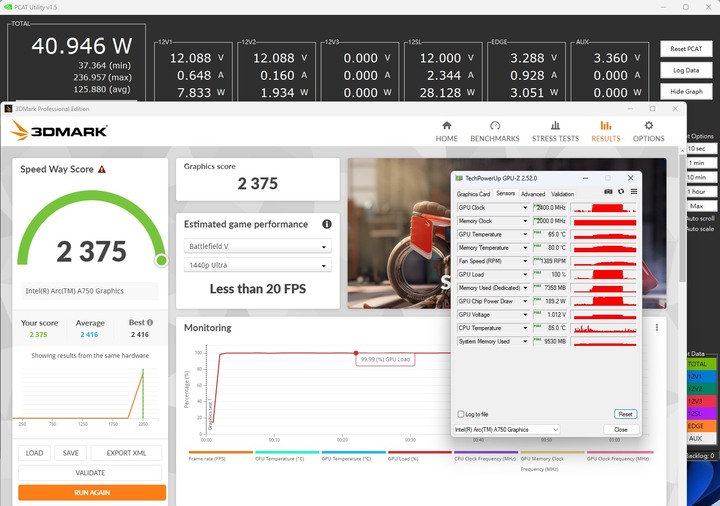The width and height of the screenshot is (720, 506).
Task: Click the 3DMARK logo
Action: point(58,131)
